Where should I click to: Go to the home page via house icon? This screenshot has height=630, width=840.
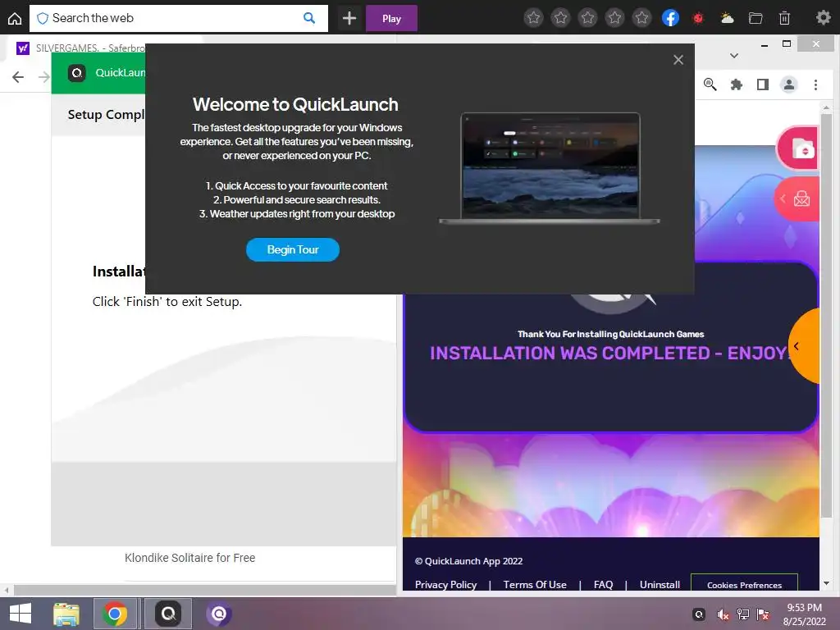pyautogui.click(x=15, y=18)
